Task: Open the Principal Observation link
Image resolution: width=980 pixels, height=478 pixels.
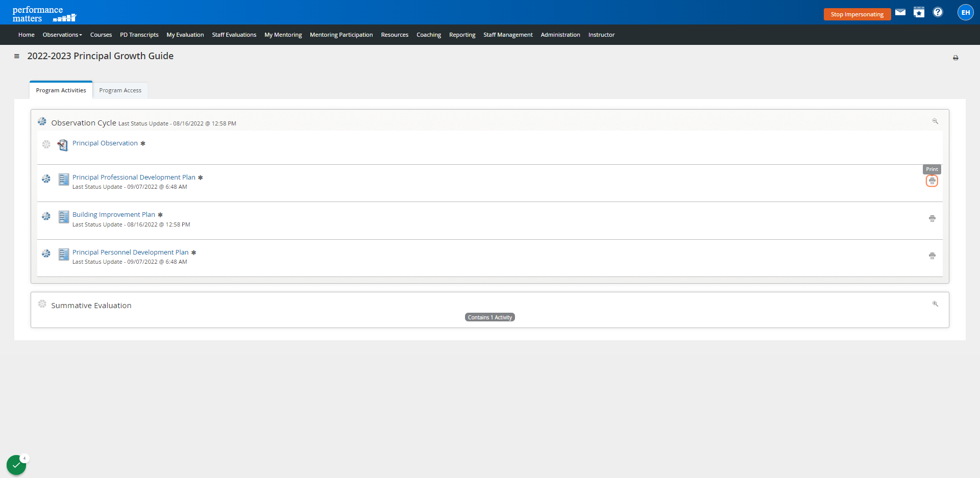Action: pos(105,143)
